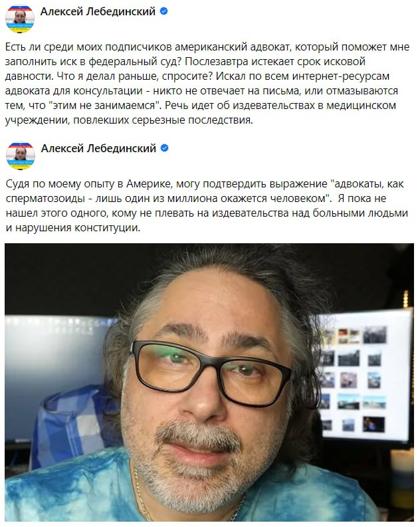420x527 pixels.
Task: Open the second post's profile avatar
Action: (21, 156)
